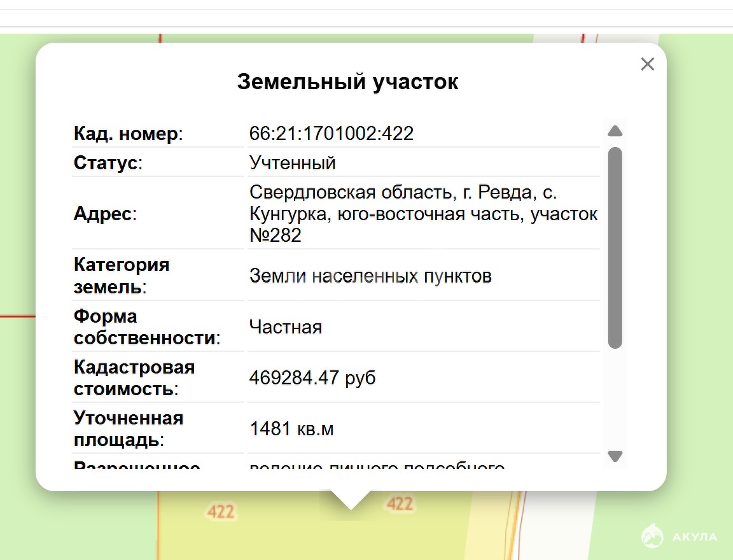This screenshot has height=560, width=733.
Task: Click the Земли населенных пунктов value
Action: tap(370, 276)
